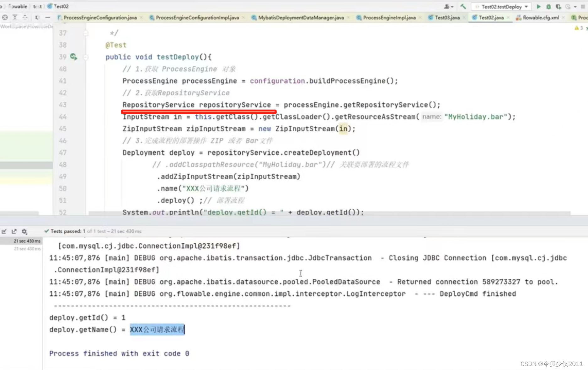Open project panel options gear
588x370 pixels.
click(37, 18)
